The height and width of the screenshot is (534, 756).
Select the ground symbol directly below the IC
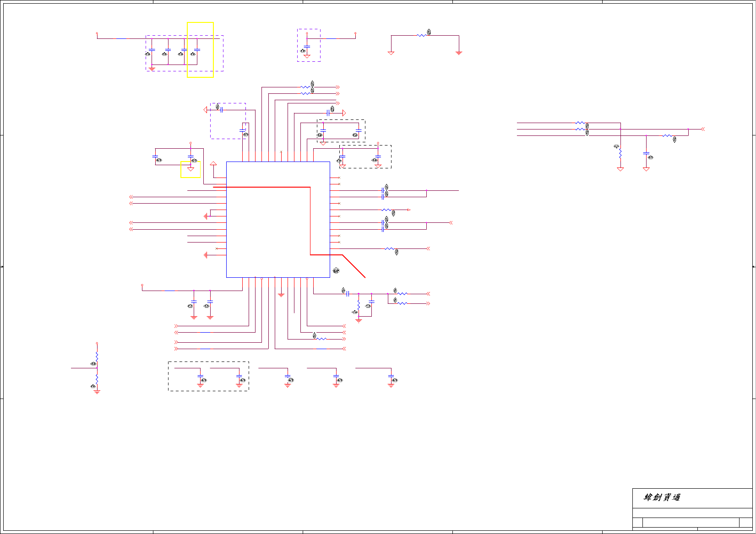pyautogui.click(x=281, y=295)
